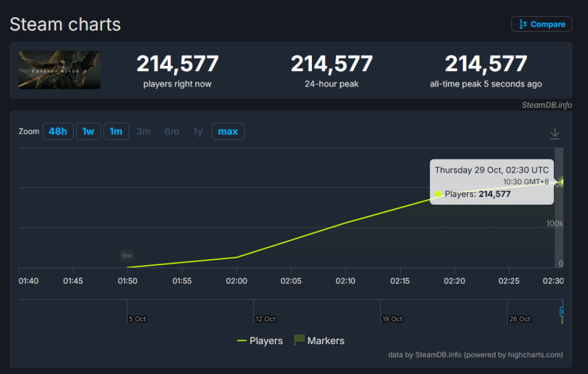Image resolution: width=588 pixels, height=374 pixels.
Task: Click the 19 Oct label in navigator
Action: click(x=392, y=319)
